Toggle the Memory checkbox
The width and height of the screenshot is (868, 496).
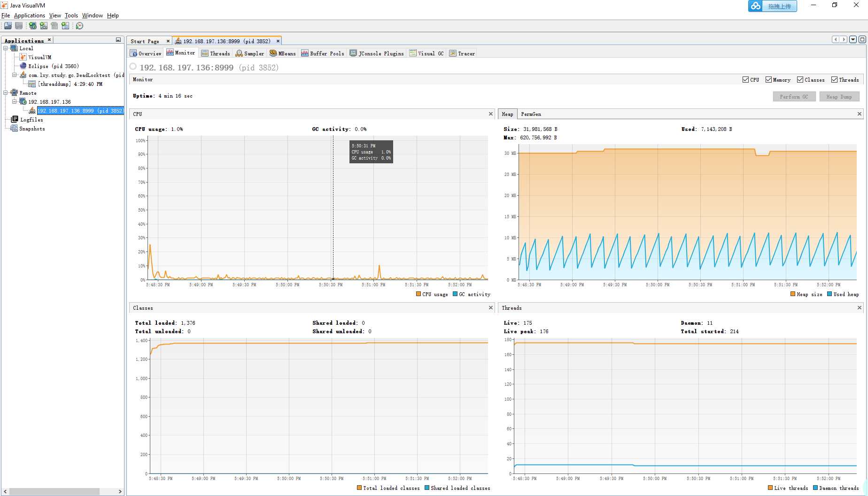tap(768, 80)
